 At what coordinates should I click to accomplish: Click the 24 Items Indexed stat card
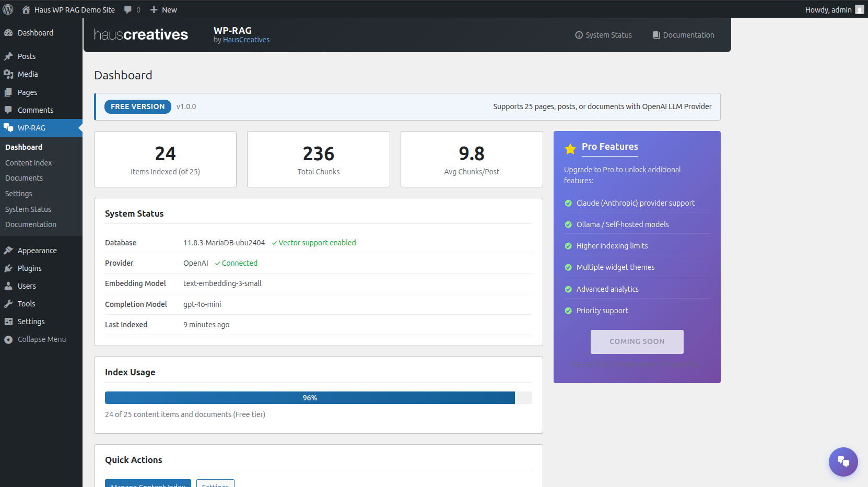[165, 159]
